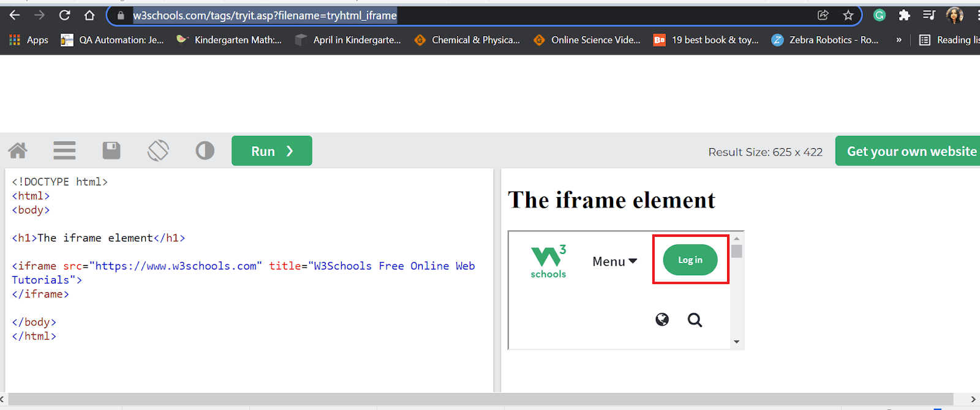This screenshot has width=980, height=410.
Task: Open the Zebra Robotics bookmark
Action: pyautogui.click(x=825, y=40)
